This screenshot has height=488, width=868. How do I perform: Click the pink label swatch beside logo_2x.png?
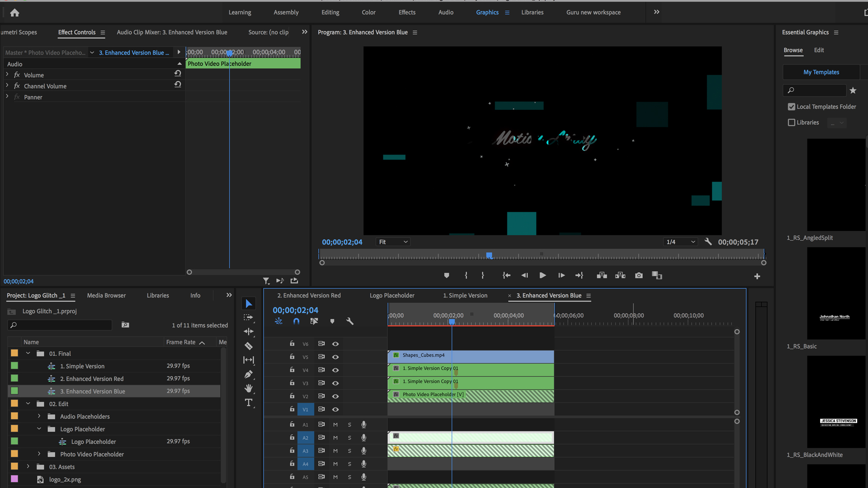pos(14,479)
